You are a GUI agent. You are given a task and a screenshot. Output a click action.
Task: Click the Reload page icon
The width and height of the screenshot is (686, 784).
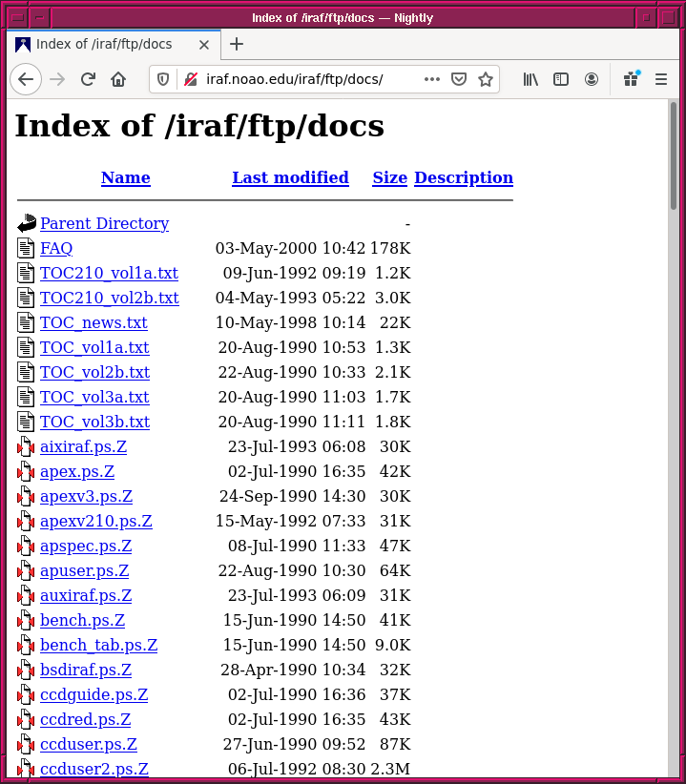click(x=88, y=79)
